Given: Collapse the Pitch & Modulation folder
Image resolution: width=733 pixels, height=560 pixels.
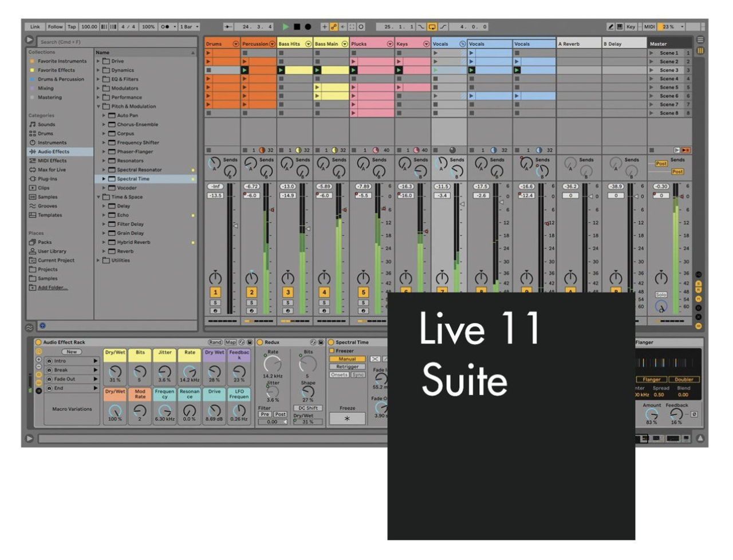Looking at the screenshot, I should coord(98,106).
